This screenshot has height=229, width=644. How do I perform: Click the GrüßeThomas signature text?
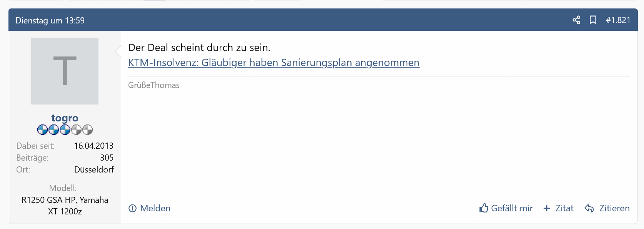coord(154,85)
